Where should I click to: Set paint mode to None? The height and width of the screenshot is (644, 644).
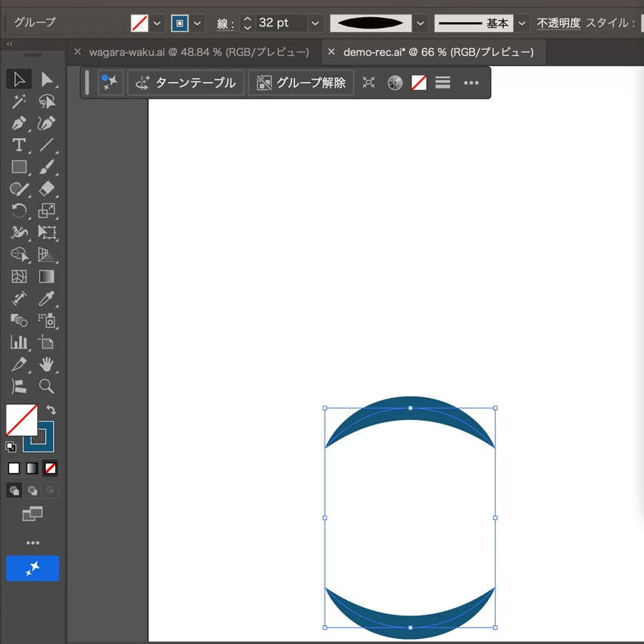[x=51, y=468]
